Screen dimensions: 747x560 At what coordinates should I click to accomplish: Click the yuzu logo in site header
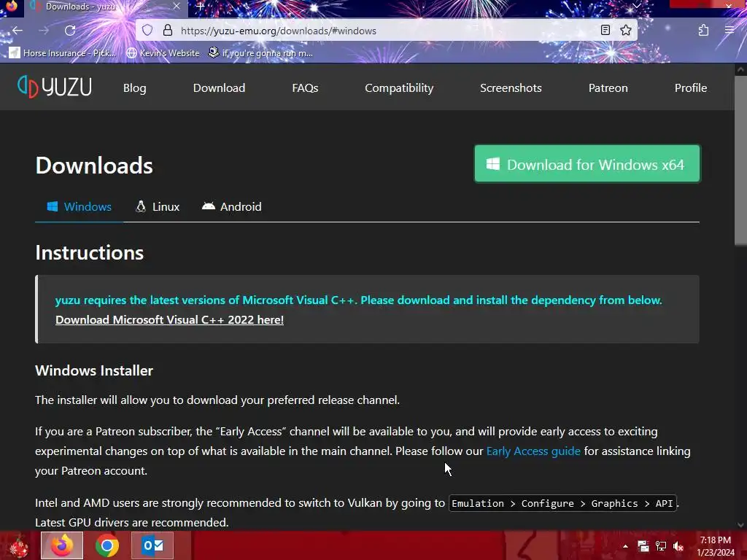(x=54, y=87)
